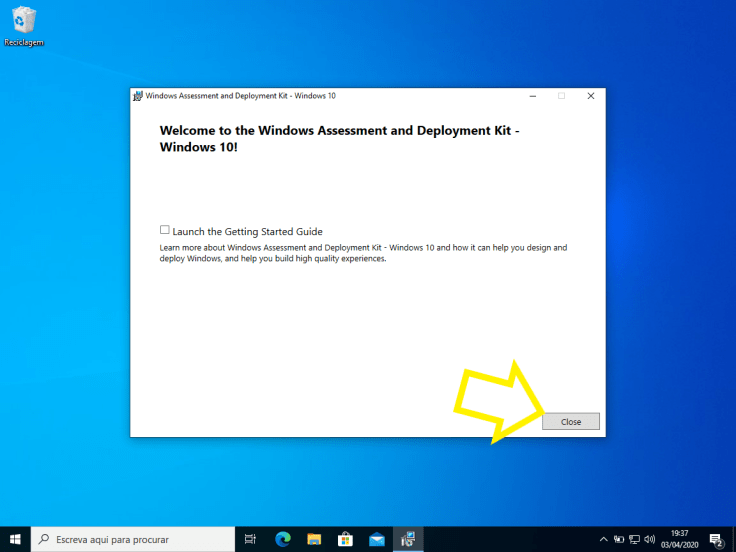This screenshot has width=736, height=552.
Task: Click the battery power tray icon
Action: pos(619,539)
